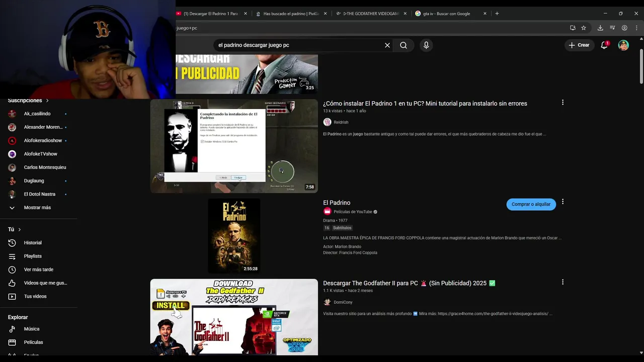Open the DomiCony channel link
The image size is (644, 362).
coord(343,302)
